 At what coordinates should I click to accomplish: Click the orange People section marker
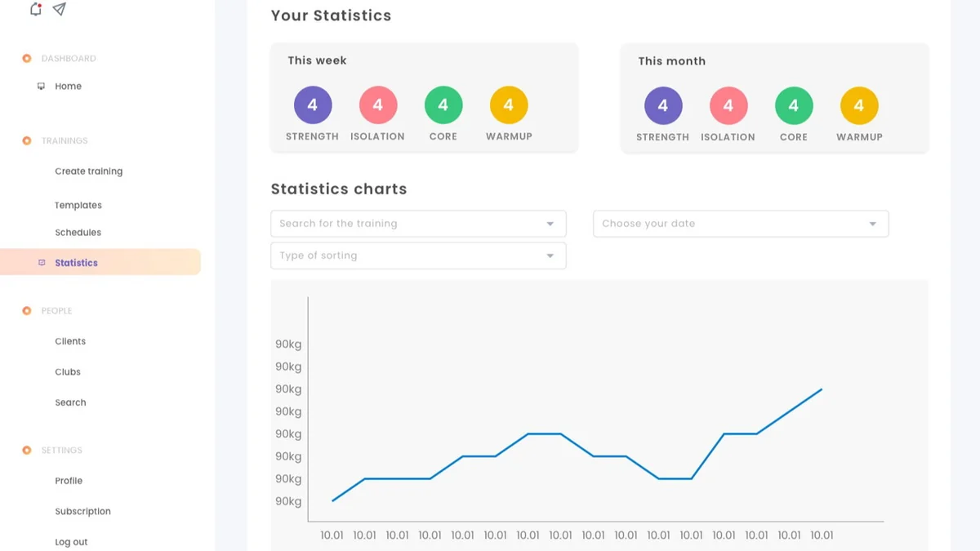tap(27, 311)
